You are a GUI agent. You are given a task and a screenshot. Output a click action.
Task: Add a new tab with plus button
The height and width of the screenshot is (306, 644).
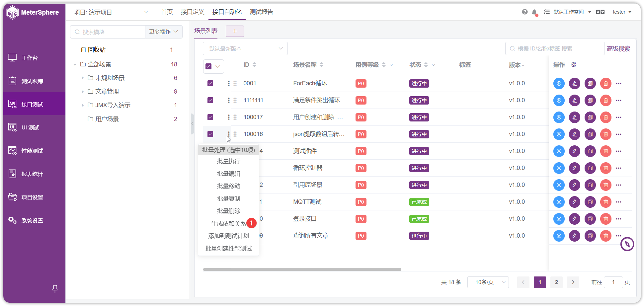235,31
